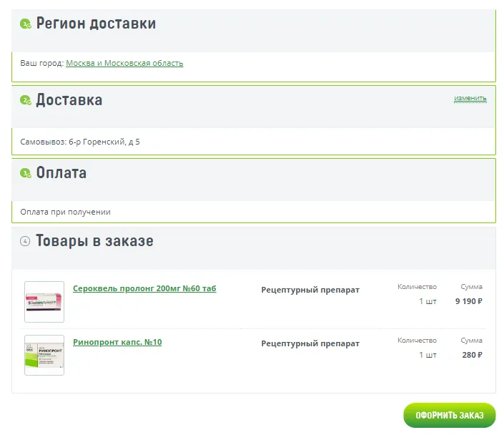Click Рецептурный препарат label in the Ринопронт row
The image size is (504, 445).
(310, 343)
